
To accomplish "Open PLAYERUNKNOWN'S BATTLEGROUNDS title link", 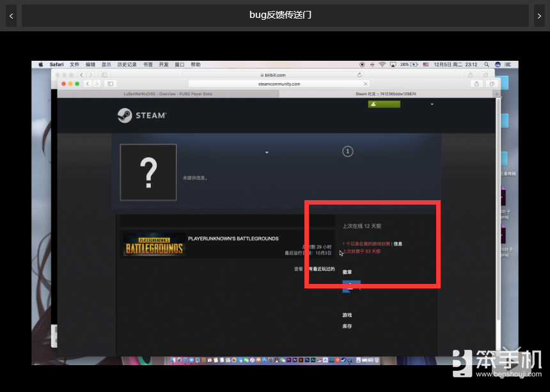I will coord(233,239).
